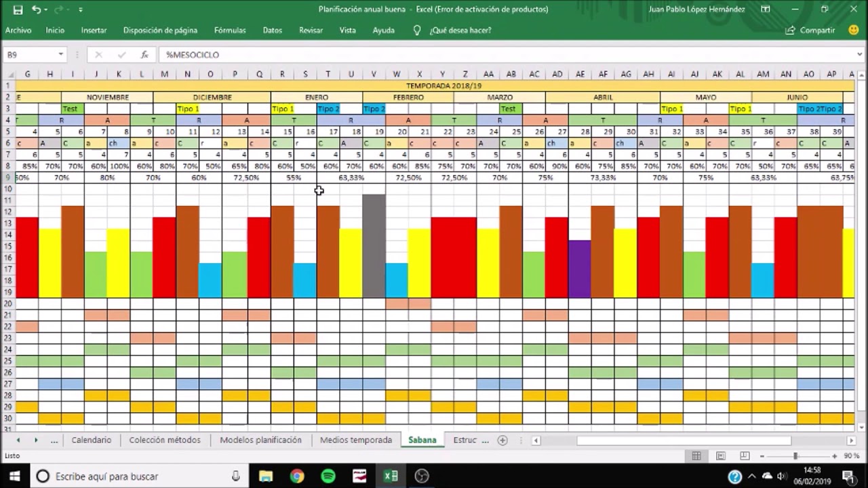Select the Sabana sheet tab
The image size is (868, 488).
(422, 440)
